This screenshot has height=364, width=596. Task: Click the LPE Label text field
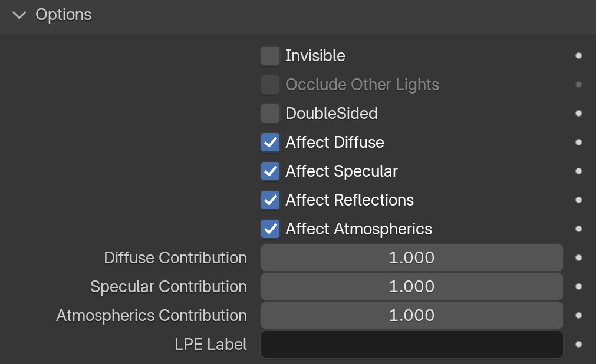click(411, 344)
